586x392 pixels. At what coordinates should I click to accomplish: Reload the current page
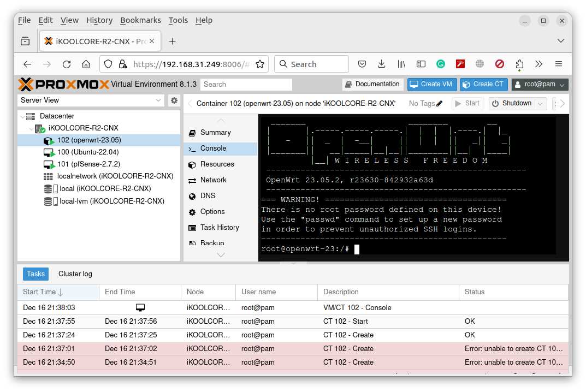tap(67, 64)
